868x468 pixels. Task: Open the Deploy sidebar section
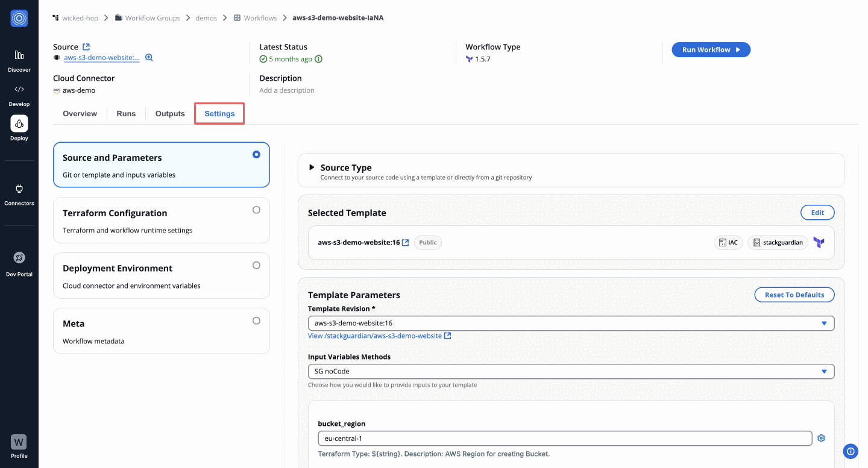(x=19, y=129)
